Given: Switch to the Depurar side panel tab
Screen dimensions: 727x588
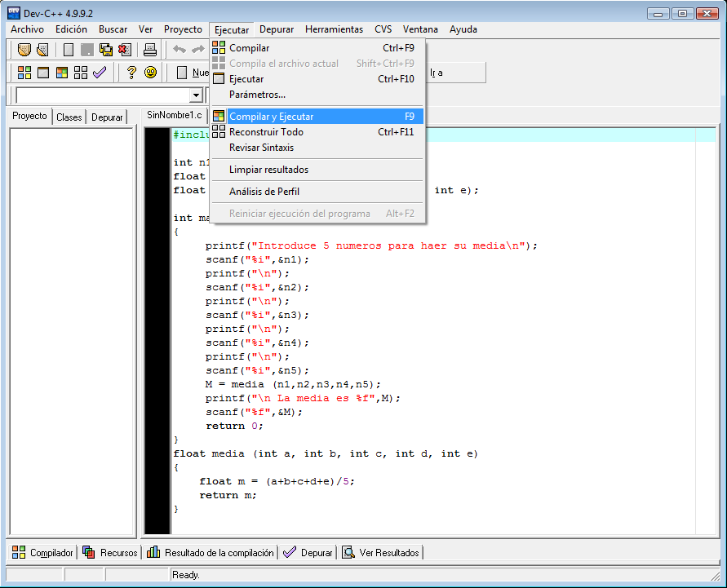Looking at the screenshot, I should click(x=107, y=117).
